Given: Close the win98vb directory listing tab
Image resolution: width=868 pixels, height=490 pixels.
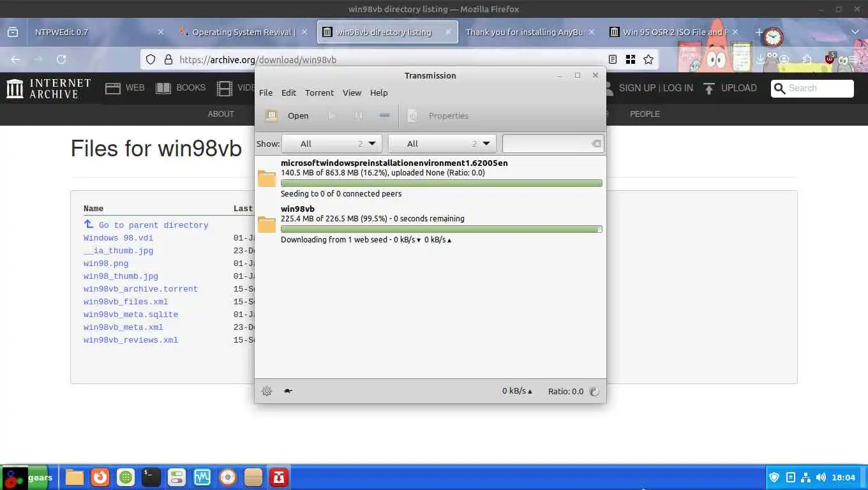Looking at the screenshot, I should (x=448, y=32).
